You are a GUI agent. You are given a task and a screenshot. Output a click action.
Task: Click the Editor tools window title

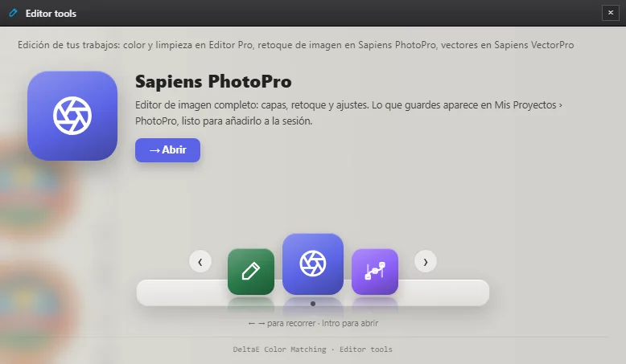click(51, 13)
